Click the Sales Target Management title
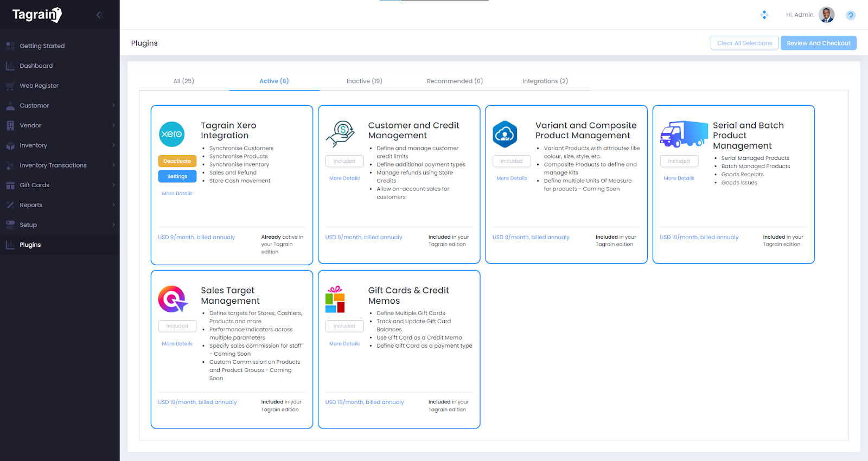 (231, 296)
